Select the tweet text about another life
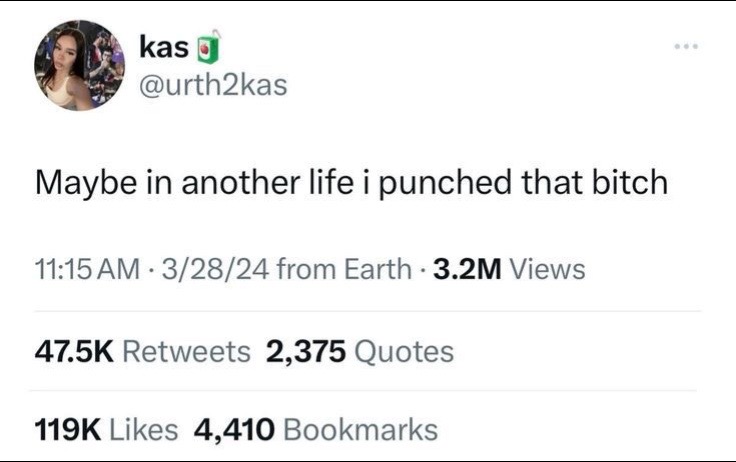Viewport: 736px width, 462px height. tap(351, 183)
